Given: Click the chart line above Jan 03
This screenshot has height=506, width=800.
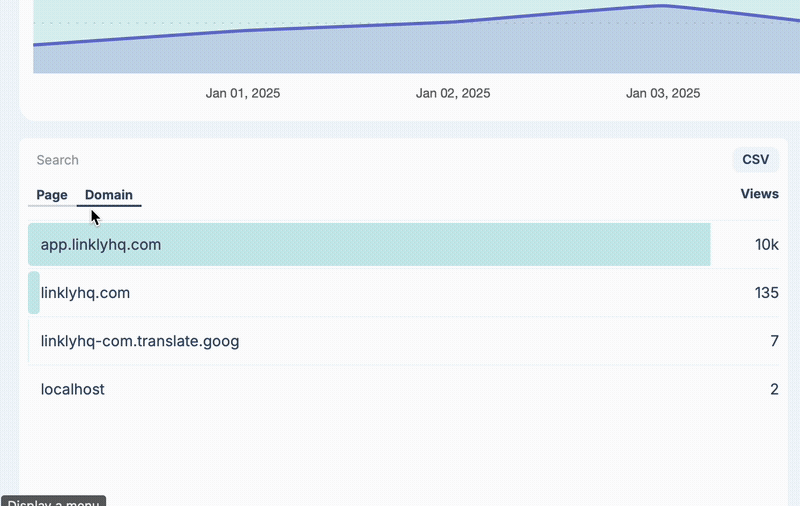Looking at the screenshot, I should pos(663,6).
